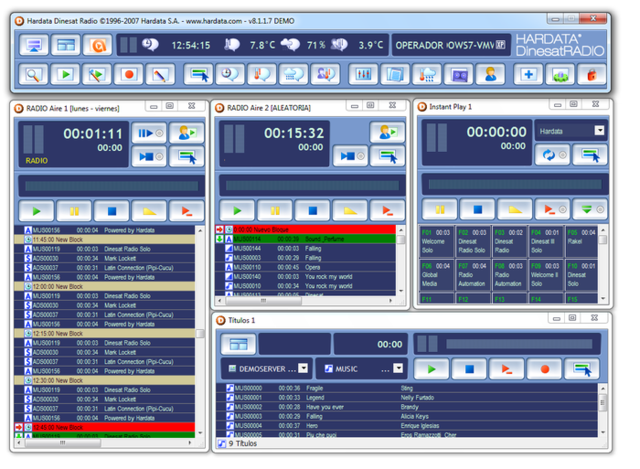Expand the MUSIC category dropdown

398,368
